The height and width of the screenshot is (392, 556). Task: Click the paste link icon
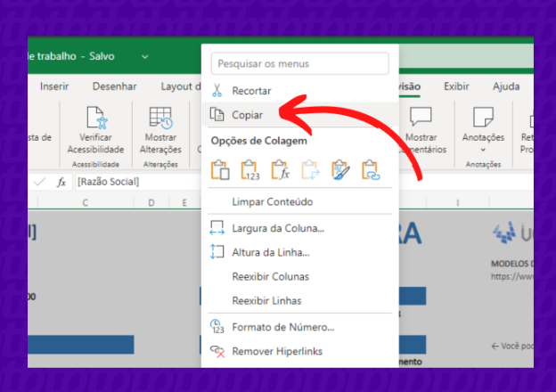tap(371, 169)
